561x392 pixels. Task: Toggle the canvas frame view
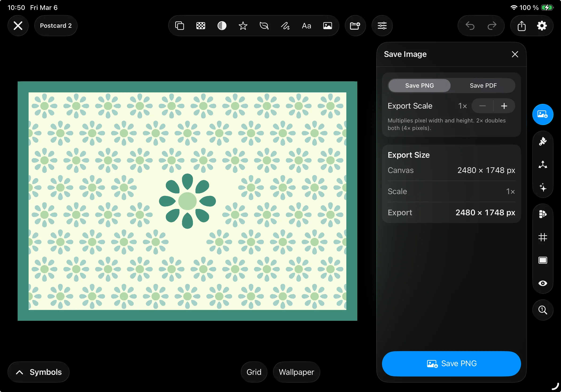543,260
